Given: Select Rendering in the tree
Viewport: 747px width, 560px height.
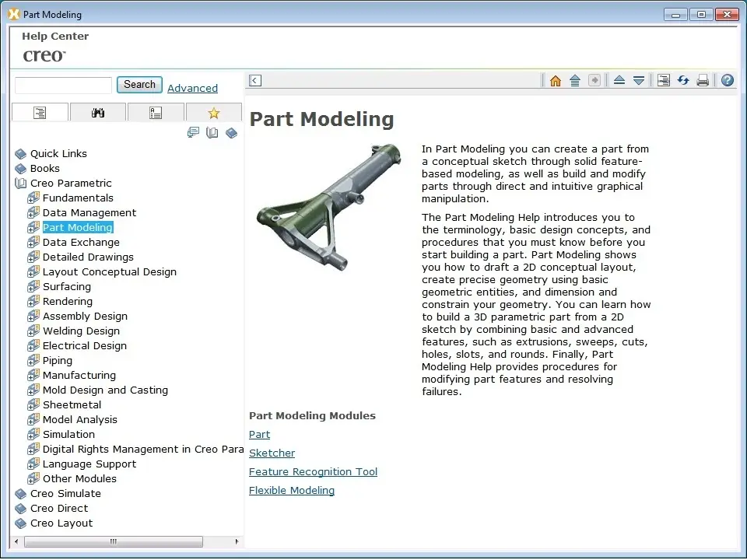Looking at the screenshot, I should click(x=68, y=302).
